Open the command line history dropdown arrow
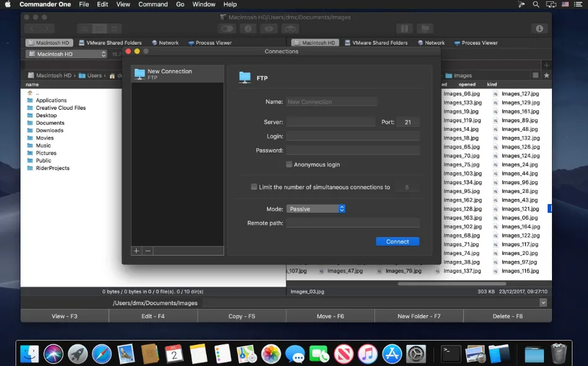The height and width of the screenshot is (366, 588). coord(543,303)
